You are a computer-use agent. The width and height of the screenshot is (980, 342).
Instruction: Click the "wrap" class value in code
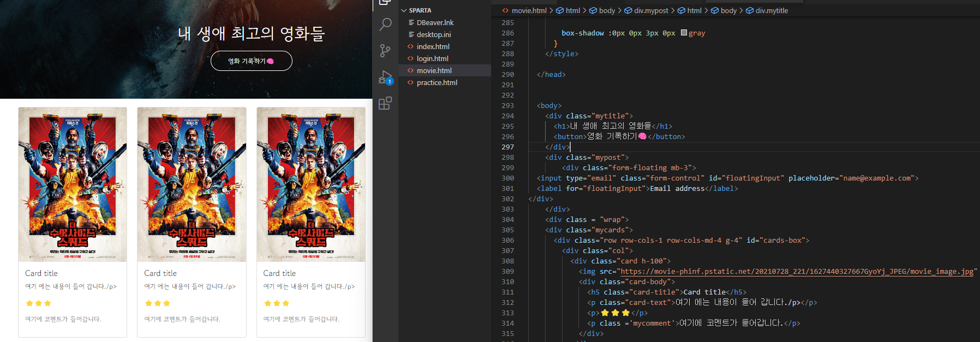coord(612,219)
